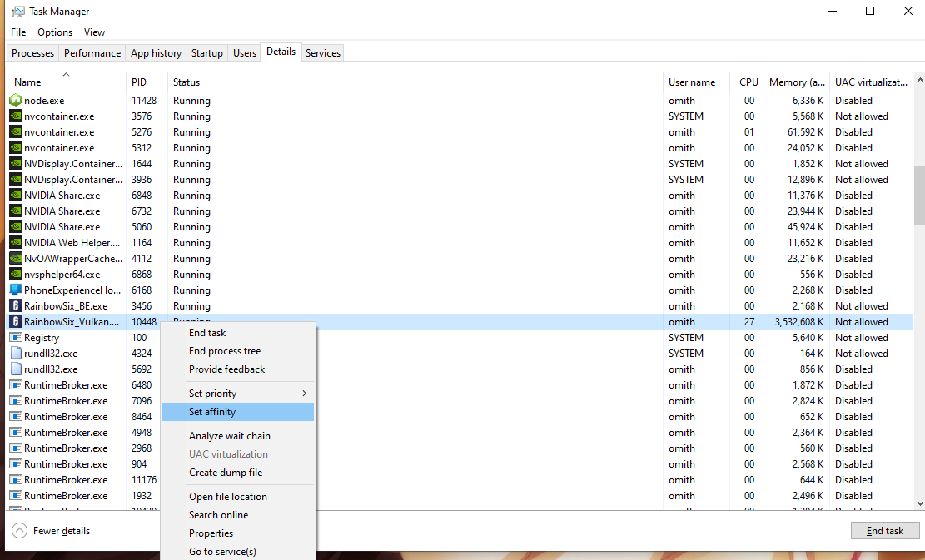Click the nvcontainer.exe icon with PID 5276
This screenshot has height=560, width=925.
click(x=16, y=132)
